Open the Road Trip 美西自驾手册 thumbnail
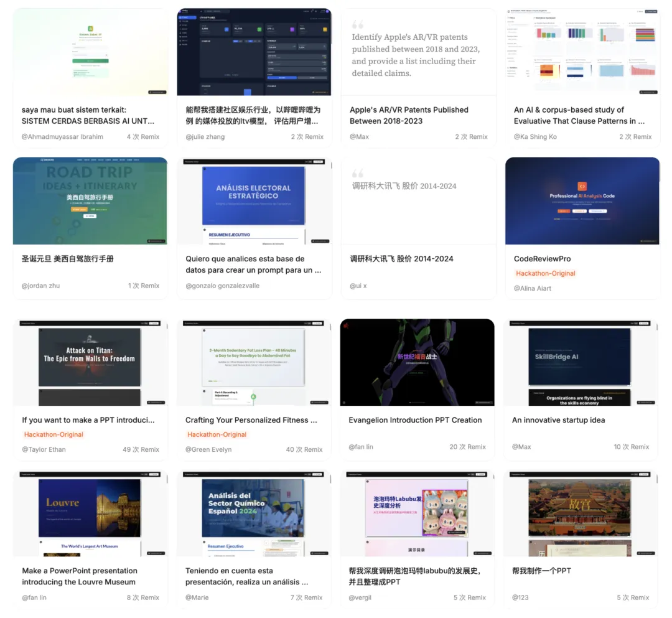The width and height of the screenshot is (672, 618). [x=90, y=200]
